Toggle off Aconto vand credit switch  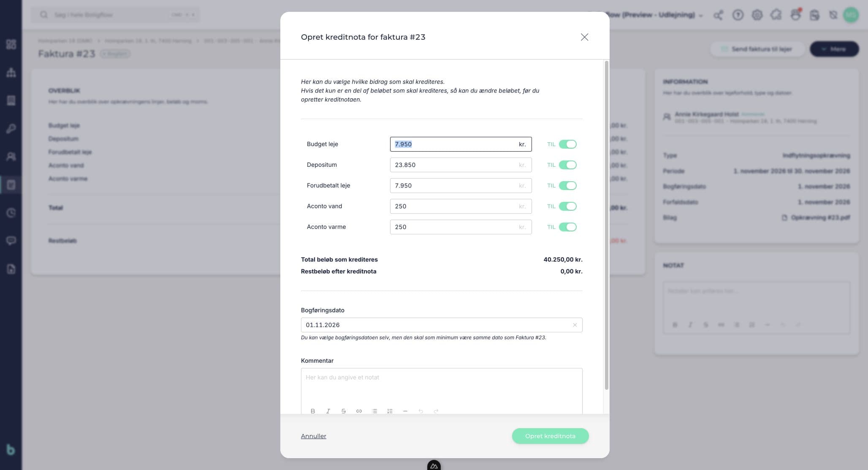pos(567,206)
